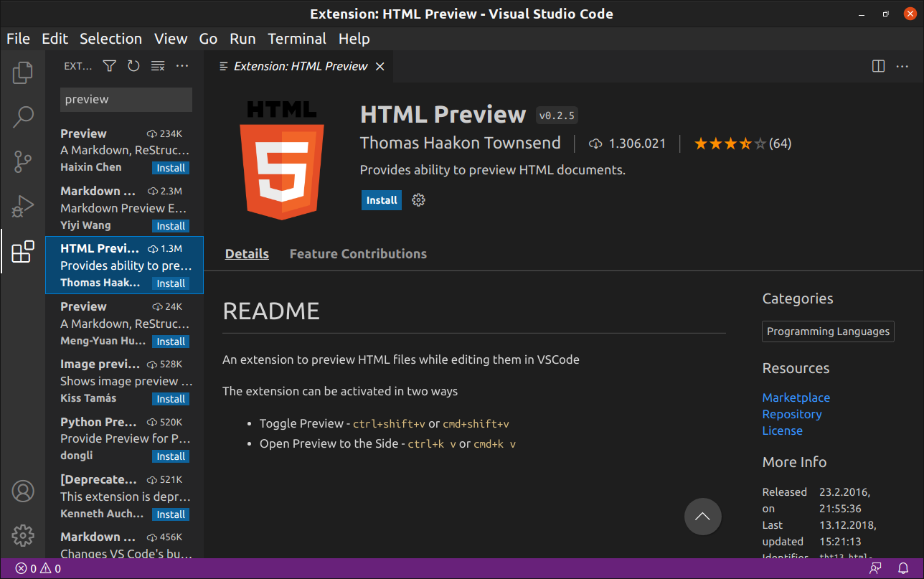Install Kiss Tamás Image preview extension
The width and height of the screenshot is (924, 579).
[171, 399]
